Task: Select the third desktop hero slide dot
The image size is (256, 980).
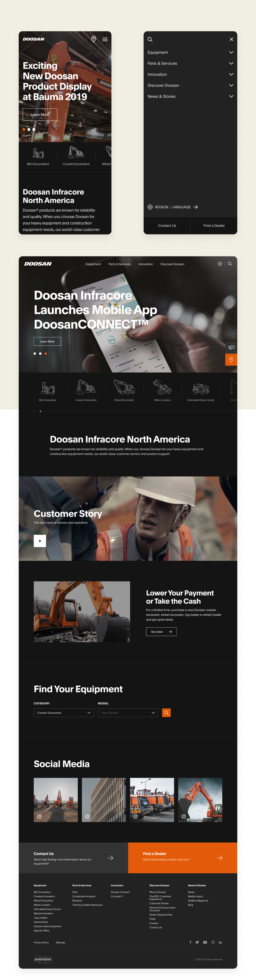Action: point(46,353)
